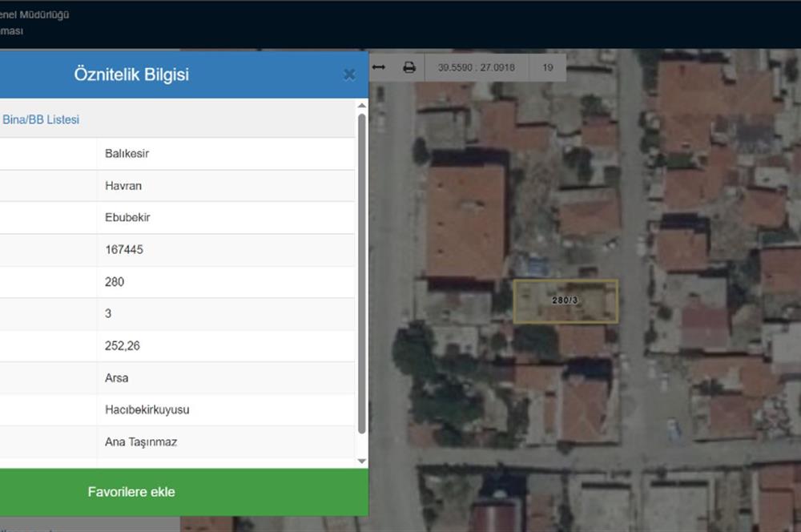Image resolution: width=801 pixels, height=532 pixels.
Task: Click the attribute panel scrollbar thumb
Action: [x=361, y=272]
